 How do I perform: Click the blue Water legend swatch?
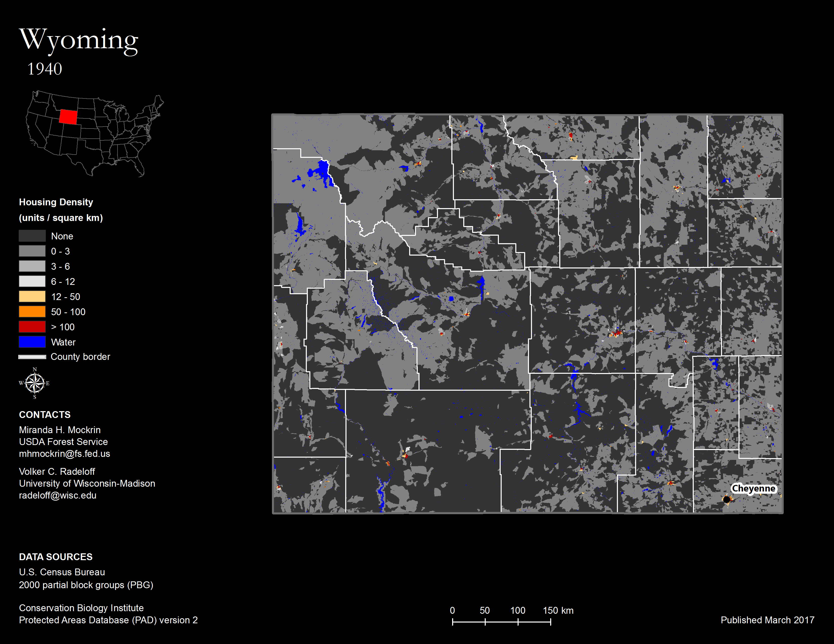32,342
